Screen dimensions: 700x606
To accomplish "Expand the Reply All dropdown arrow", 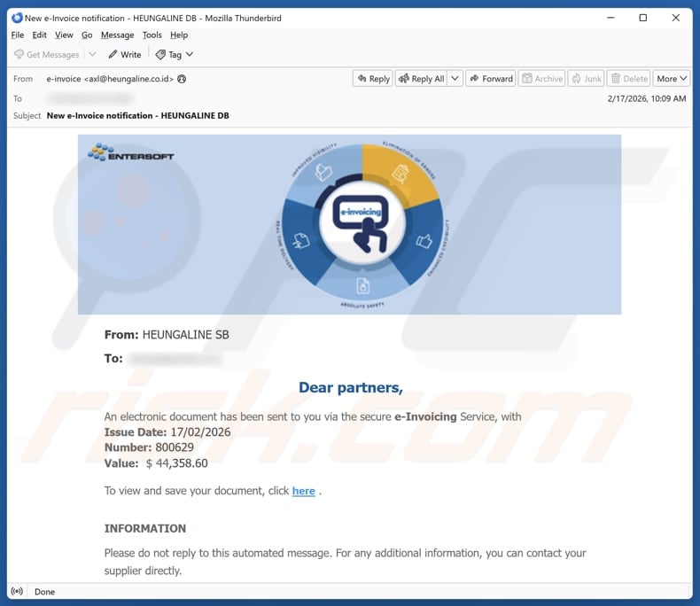I will coord(455,79).
